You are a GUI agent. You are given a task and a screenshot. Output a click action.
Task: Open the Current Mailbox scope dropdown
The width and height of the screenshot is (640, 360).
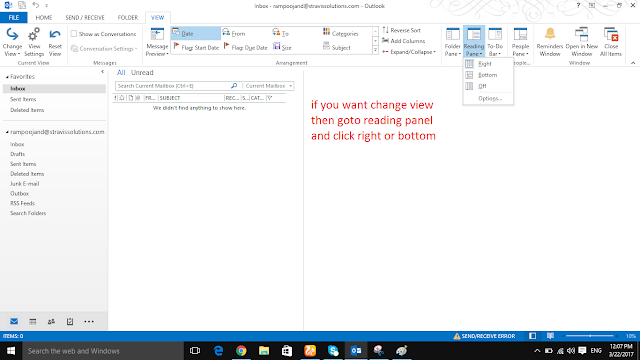(269, 86)
